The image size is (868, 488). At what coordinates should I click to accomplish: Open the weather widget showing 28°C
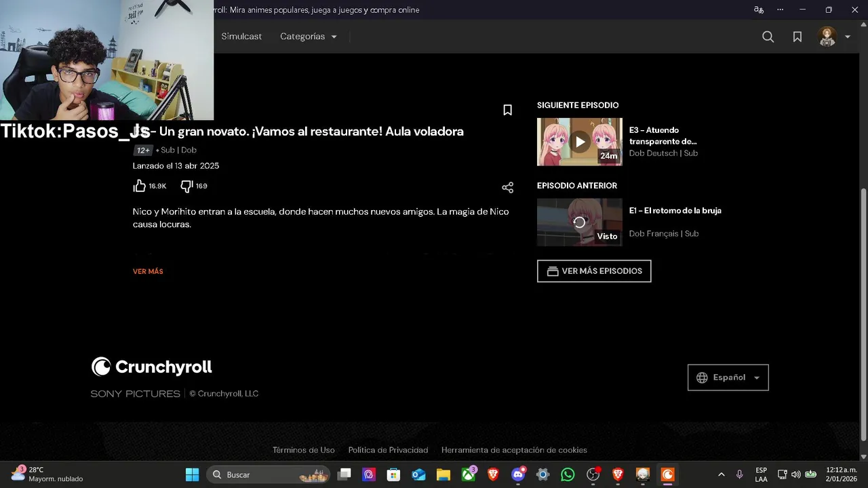(47, 474)
